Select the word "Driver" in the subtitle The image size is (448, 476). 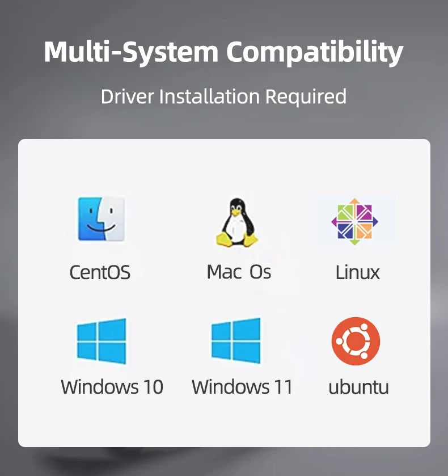coord(128,96)
